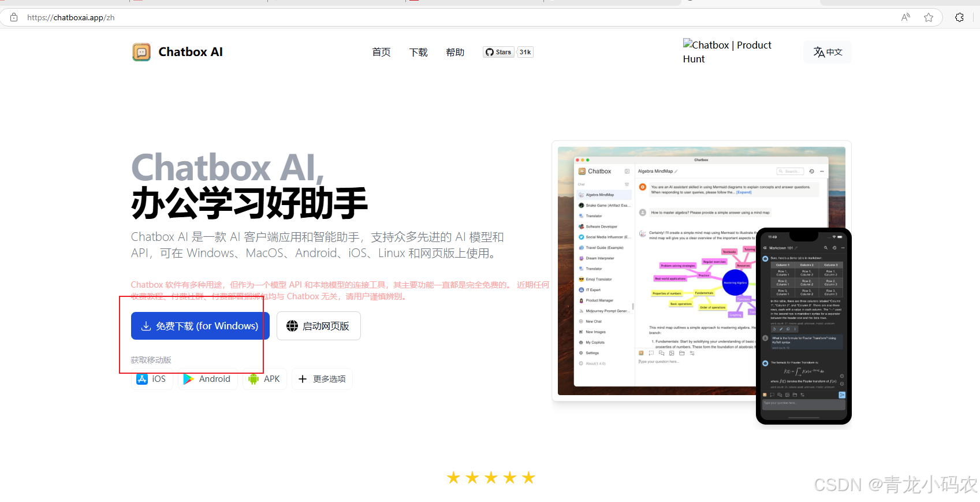Open the 帮助 nav link

coord(455,52)
